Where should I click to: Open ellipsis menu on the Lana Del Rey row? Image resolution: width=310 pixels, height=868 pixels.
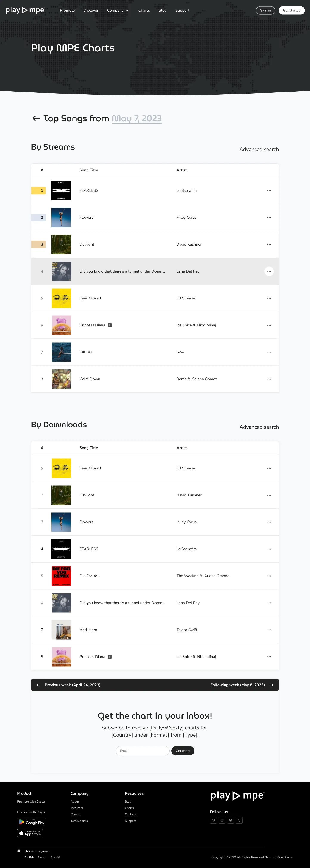[269, 271]
